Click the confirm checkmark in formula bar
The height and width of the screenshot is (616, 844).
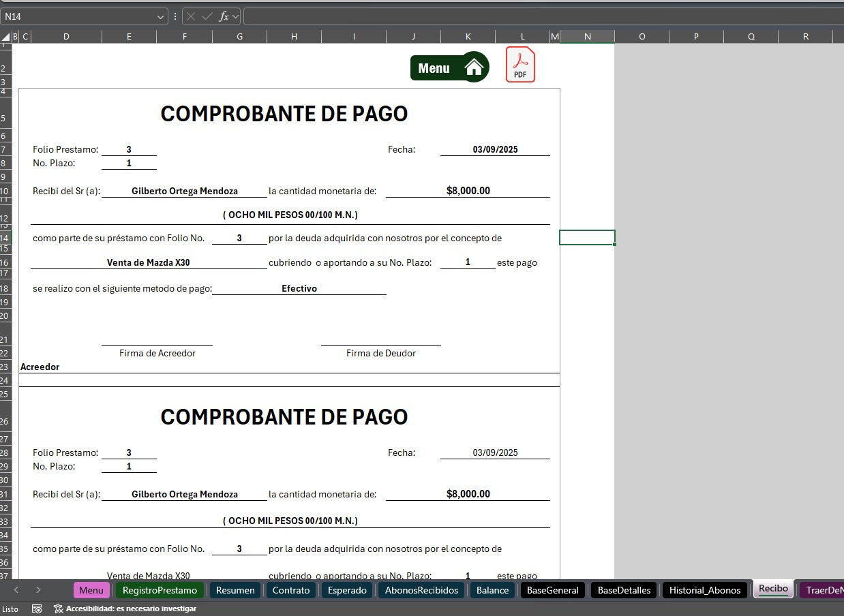pyautogui.click(x=207, y=16)
